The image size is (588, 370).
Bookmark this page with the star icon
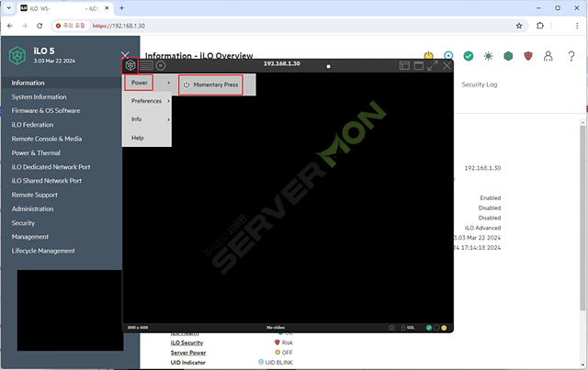tap(519, 26)
